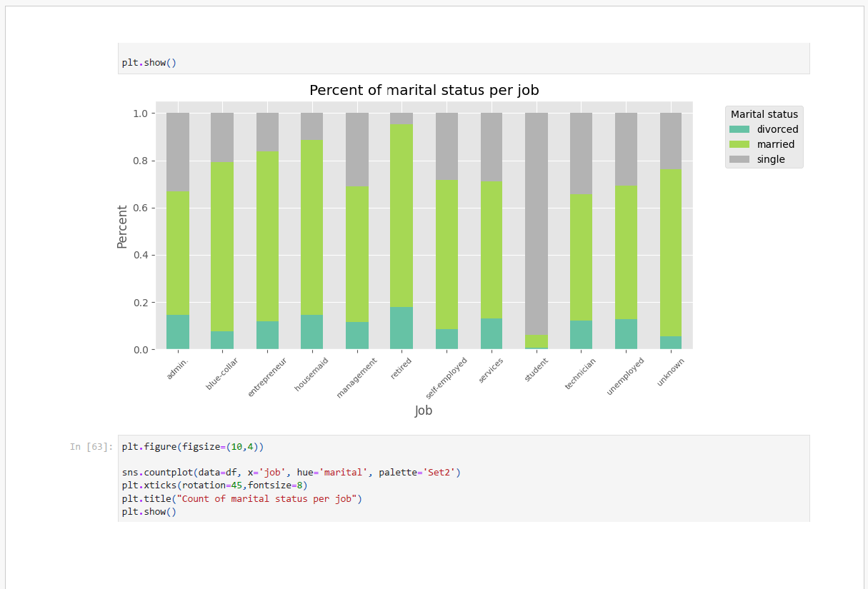
Task: Click the divorced segment of the admin. bar
Action: (x=178, y=332)
